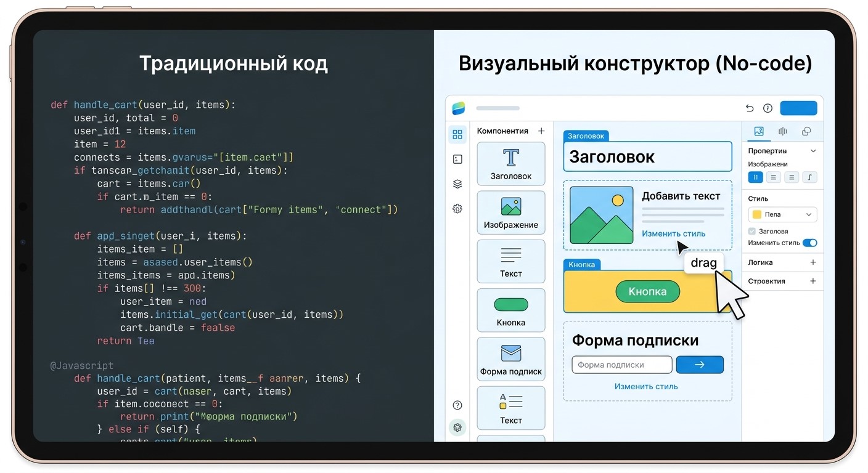868x473 pixels.
Task: Pick the Текст component with plain lines icon
Action: click(511, 261)
